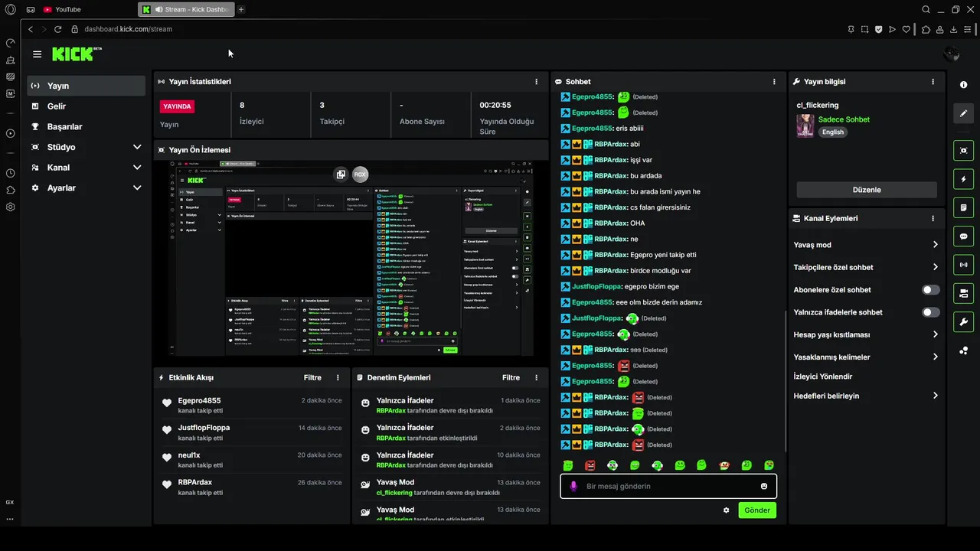This screenshot has width=980, height=551.
Task: Open Yasaklanmış kelimeler chevron
Action: [x=935, y=357]
